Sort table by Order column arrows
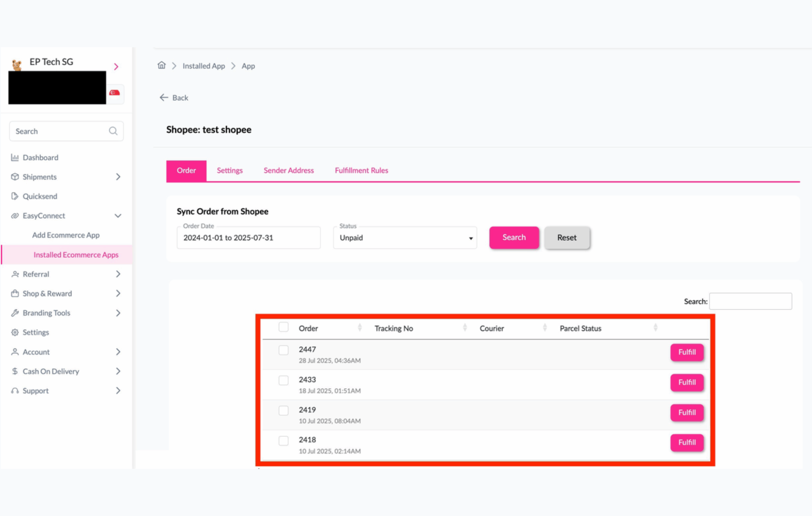 click(x=359, y=328)
